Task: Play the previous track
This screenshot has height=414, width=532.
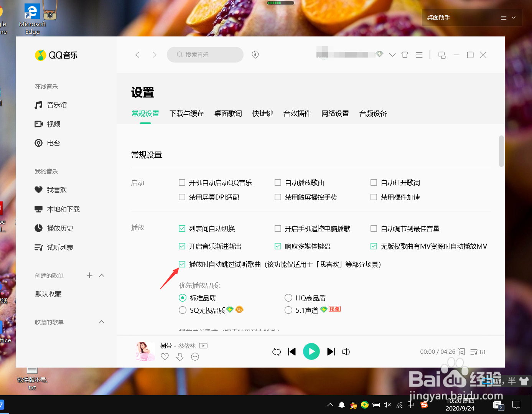Action: pyautogui.click(x=292, y=351)
